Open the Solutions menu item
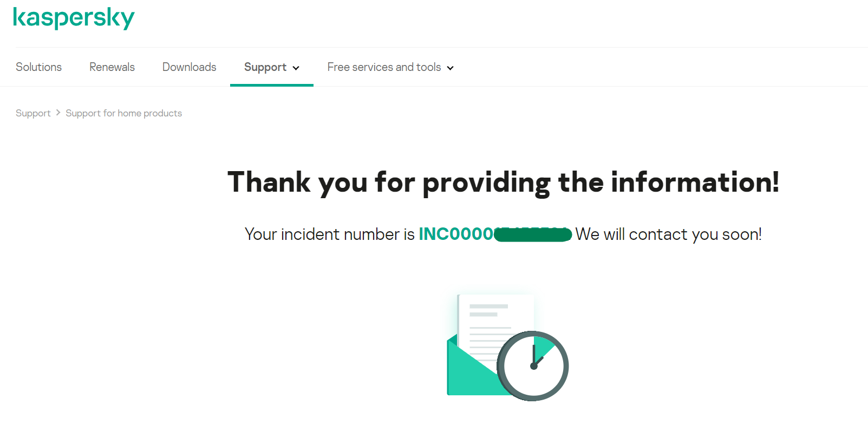This screenshot has width=868, height=424. [38, 67]
